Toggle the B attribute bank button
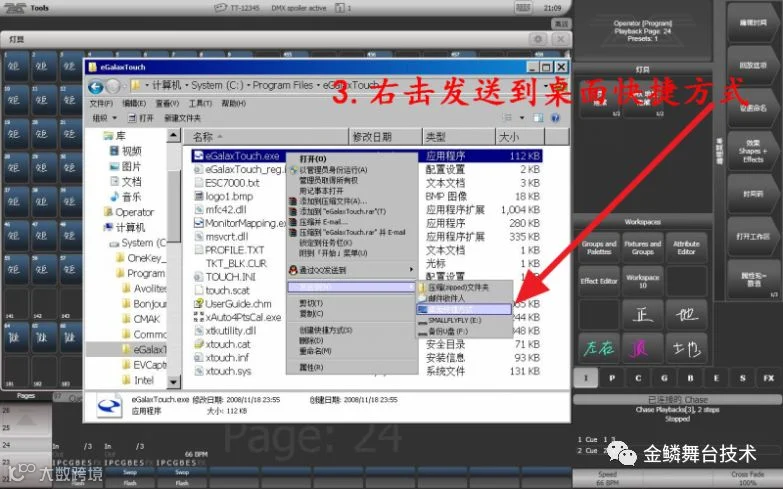Viewport: 783px width, 489px height. [x=690, y=378]
